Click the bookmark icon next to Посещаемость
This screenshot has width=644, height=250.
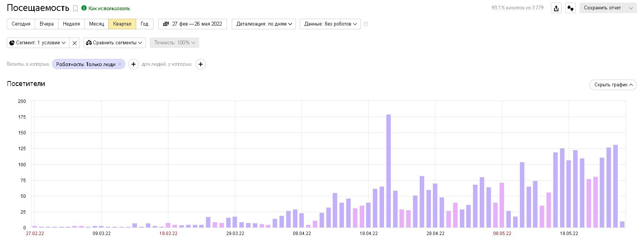75,9
